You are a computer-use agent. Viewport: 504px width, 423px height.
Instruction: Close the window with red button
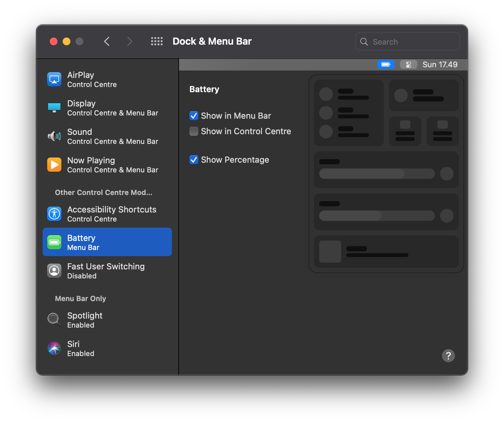pos(54,41)
